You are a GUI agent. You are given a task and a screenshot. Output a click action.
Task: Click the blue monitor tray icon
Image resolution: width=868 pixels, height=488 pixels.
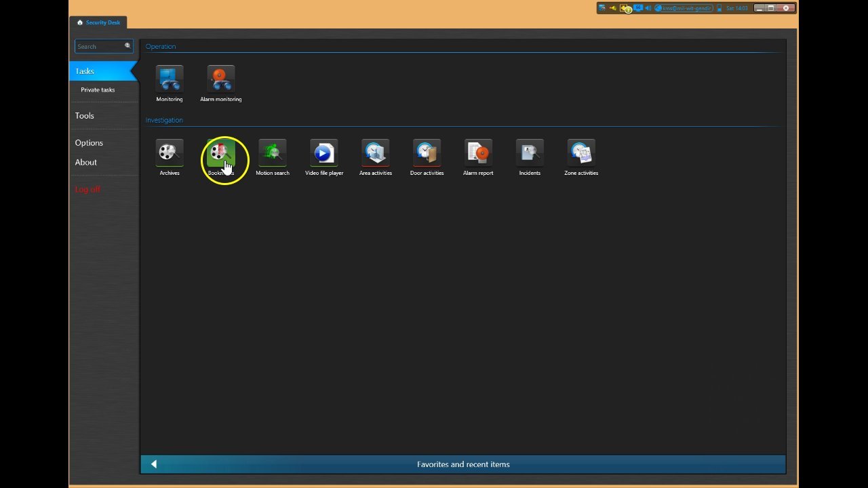click(638, 8)
